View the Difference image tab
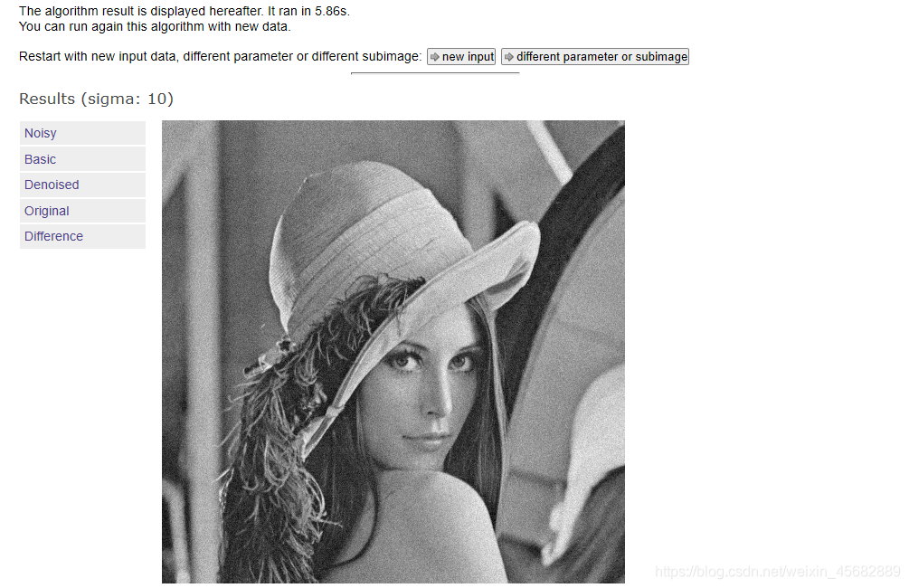The image size is (909, 588). pyautogui.click(x=82, y=236)
